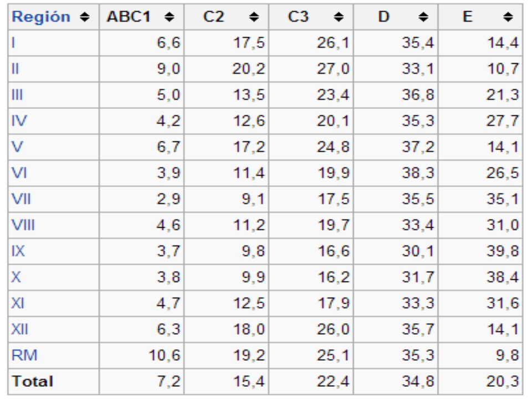Open region IV link
532x399 pixels.
click(19, 121)
